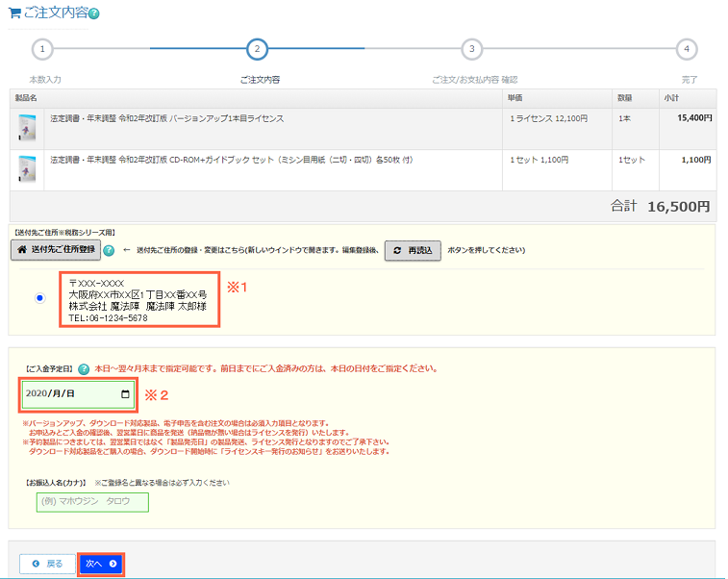Image resolution: width=728 pixels, height=579 pixels.
Task: Open the calendar picker in the date field
Action: coord(125,394)
